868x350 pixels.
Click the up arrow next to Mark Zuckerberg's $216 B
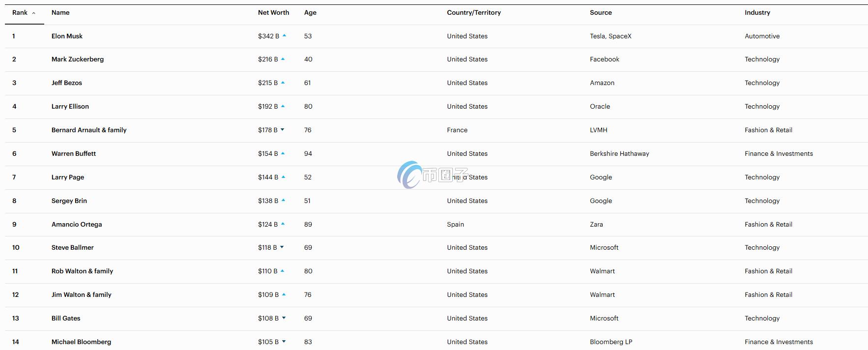pos(283,59)
